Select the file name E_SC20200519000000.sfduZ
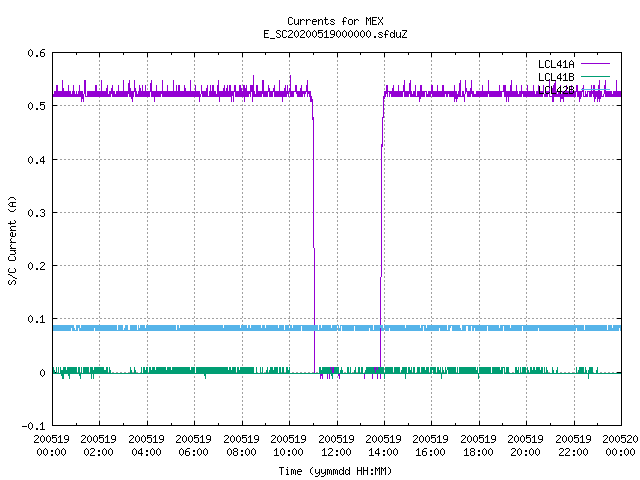 click(x=335, y=34)
